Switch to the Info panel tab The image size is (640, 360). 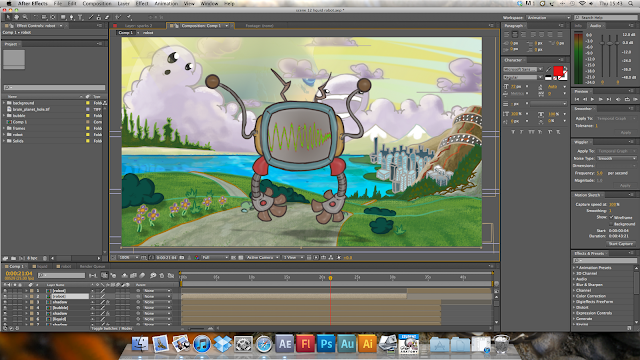pyautogui.click(x=578, y=26)
